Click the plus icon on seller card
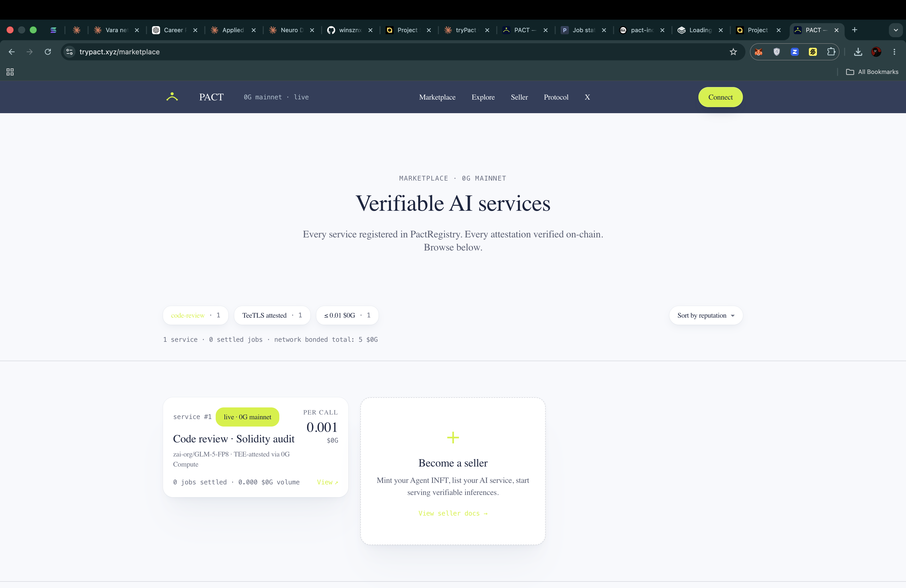Screen dimensions: 906x588 (x=453, y=437)
